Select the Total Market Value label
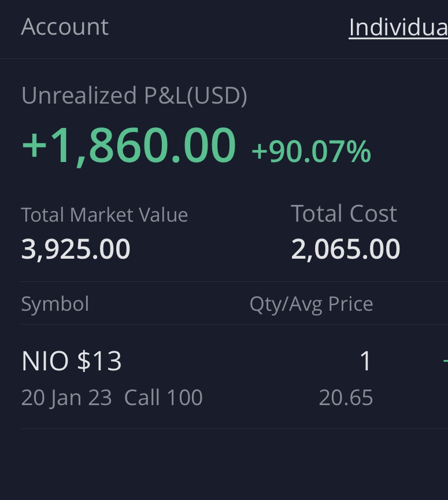Viewport: 448px width, 500px height. (x=105, y=215)
